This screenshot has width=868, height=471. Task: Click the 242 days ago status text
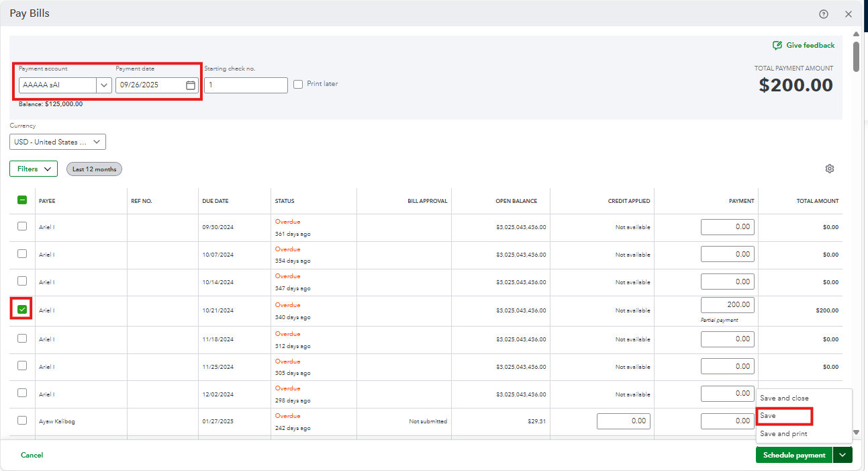tap(293, 427)
